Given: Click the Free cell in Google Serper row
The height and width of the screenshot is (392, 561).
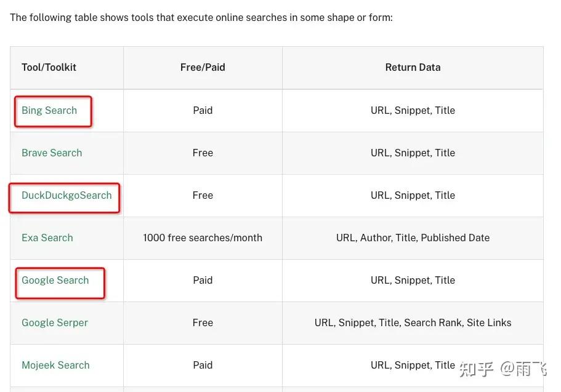Looking at the screenshot, I should [203, 323].
